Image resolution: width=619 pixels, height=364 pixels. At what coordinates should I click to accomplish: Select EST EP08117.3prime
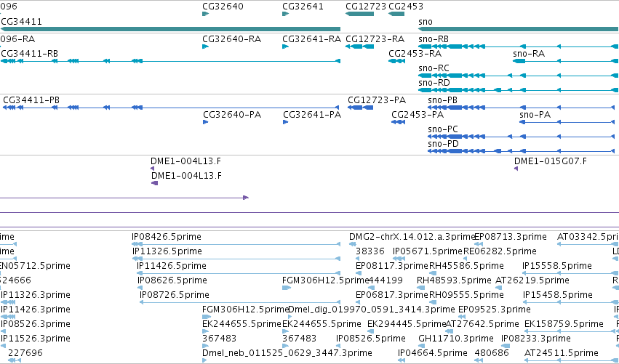[392, 266]
